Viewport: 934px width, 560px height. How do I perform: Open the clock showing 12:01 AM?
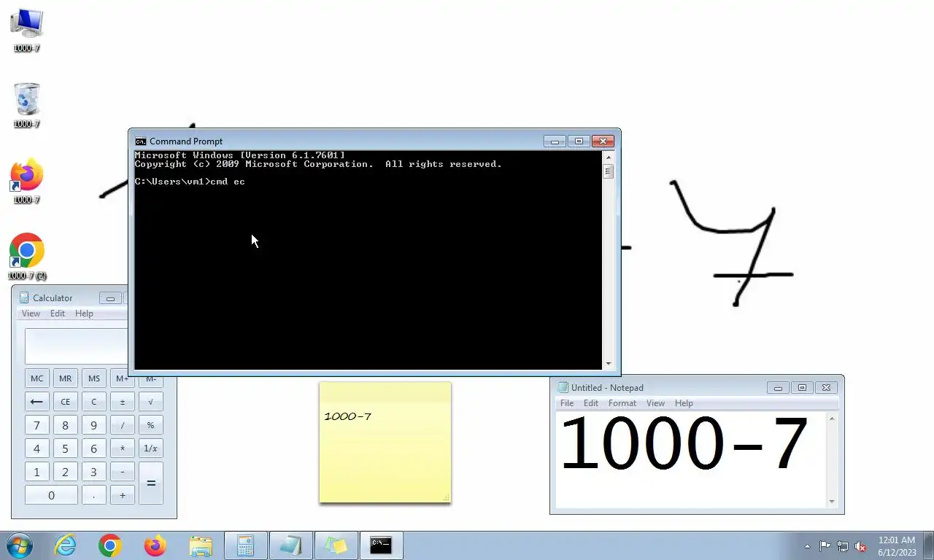pos(897,546)
